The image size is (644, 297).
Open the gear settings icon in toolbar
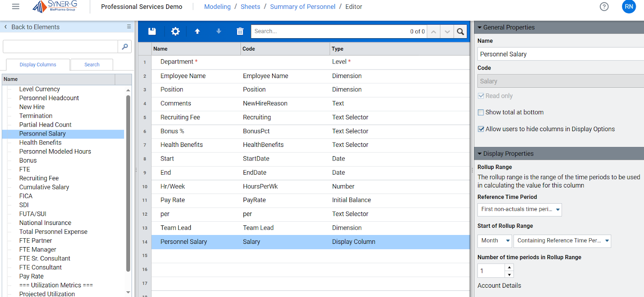tap(175, 31)
